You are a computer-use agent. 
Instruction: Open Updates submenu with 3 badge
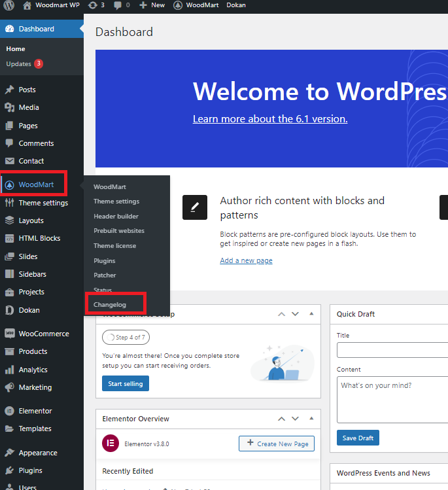(x=24, y=63)
